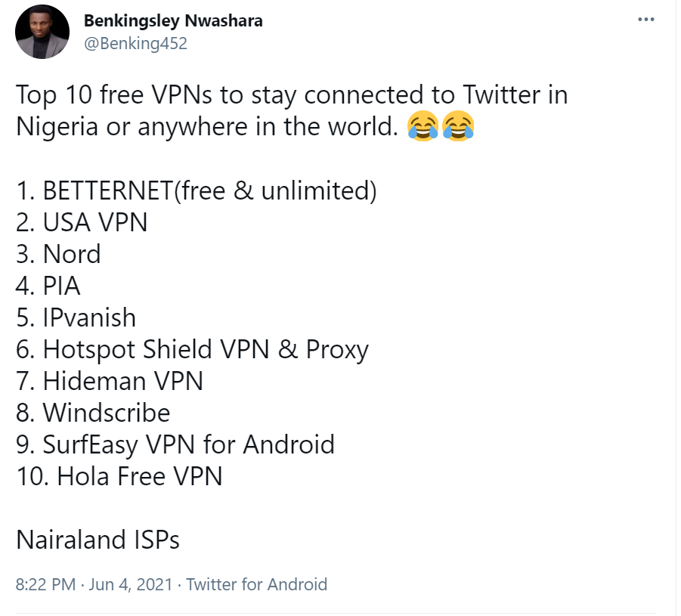
Task: Click the second laughing-crying emoji
Action: tap(459, 127)
